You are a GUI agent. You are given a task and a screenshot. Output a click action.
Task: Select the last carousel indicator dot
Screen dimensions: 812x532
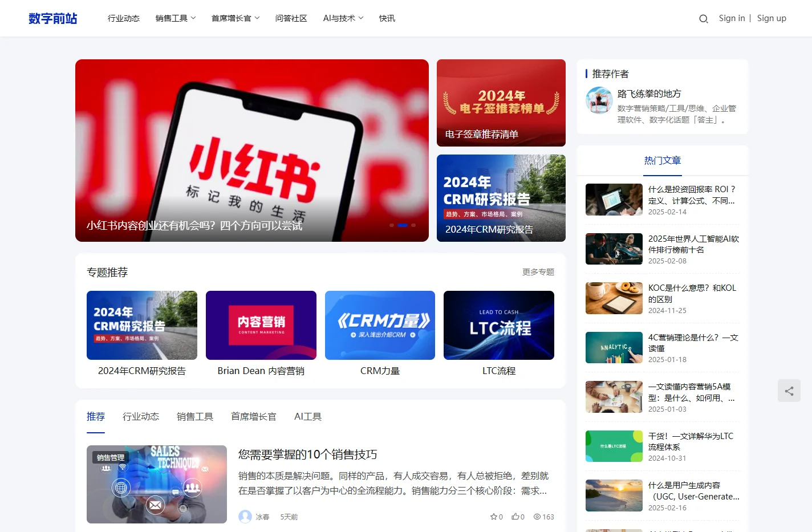[x=413, y=225]
